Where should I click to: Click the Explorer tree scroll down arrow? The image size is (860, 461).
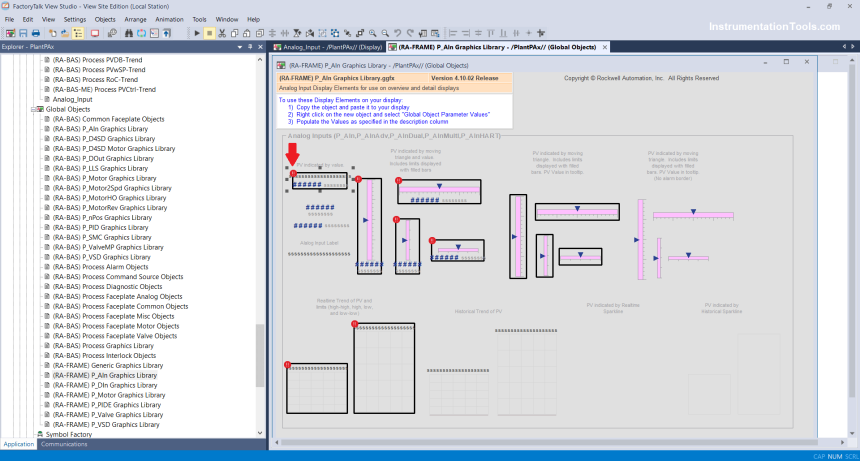click(260, 433)
